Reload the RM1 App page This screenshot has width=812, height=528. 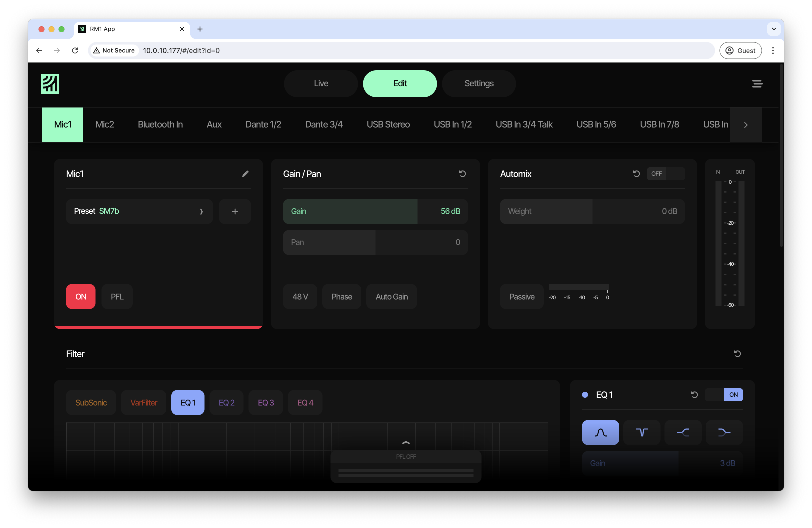(75, 50)
